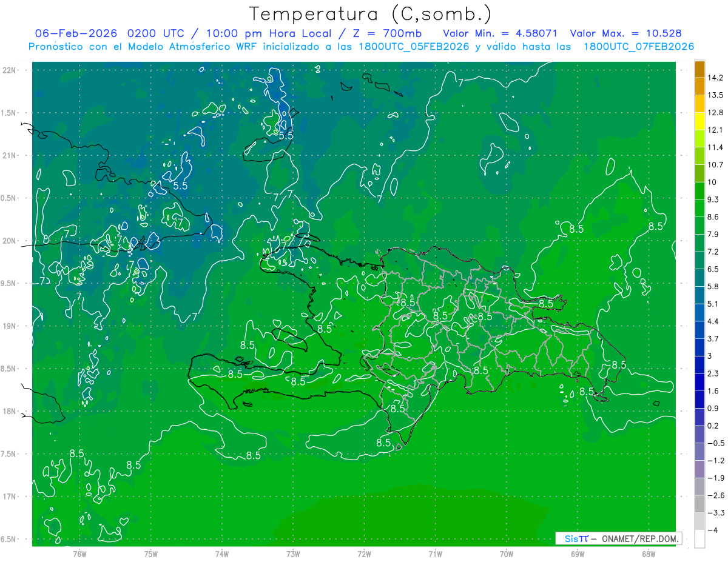Click the "74W" longitude axis label
Screen dimensions: 728x562
coord(221,554)
